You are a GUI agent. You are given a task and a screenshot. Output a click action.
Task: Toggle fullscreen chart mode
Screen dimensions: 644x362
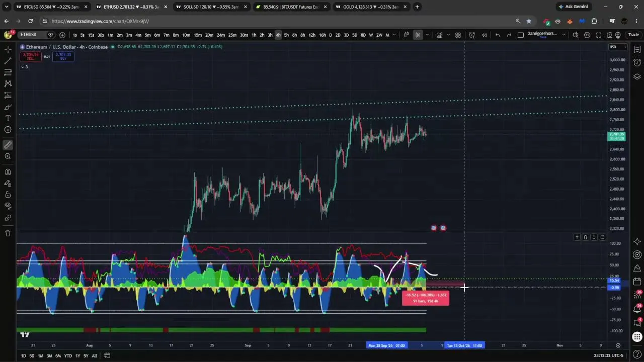pos(598,35)
